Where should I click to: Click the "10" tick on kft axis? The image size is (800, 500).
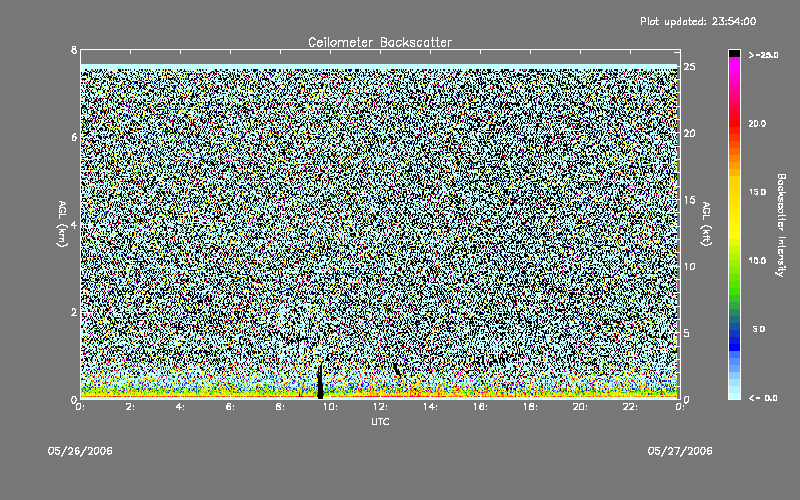point(690,266)
